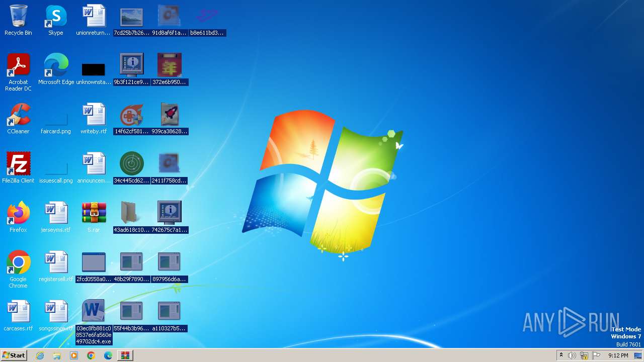
Task: Open the clock showing 9:12 PM
Action: click(x=618, y=355)
